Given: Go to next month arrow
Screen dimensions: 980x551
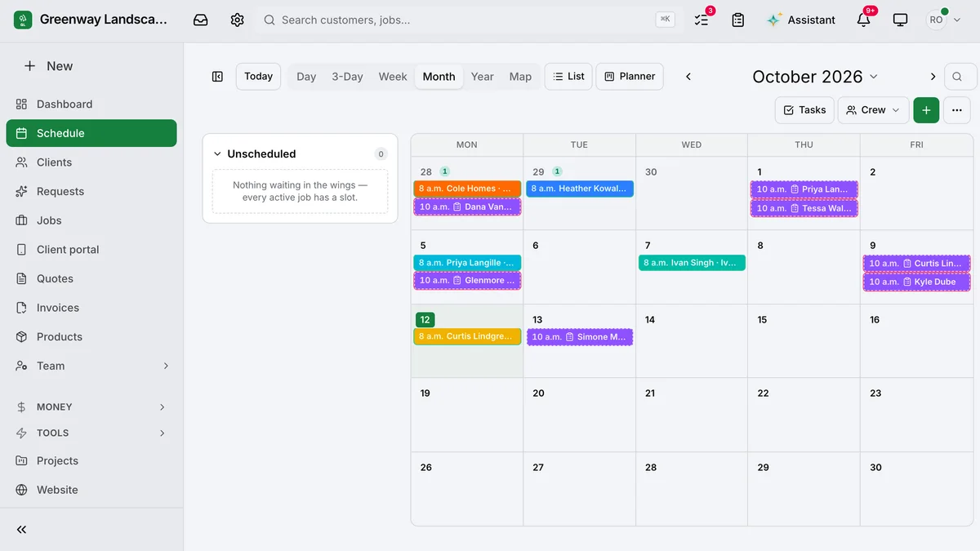Looking at the screenshot, I should 933,77.
